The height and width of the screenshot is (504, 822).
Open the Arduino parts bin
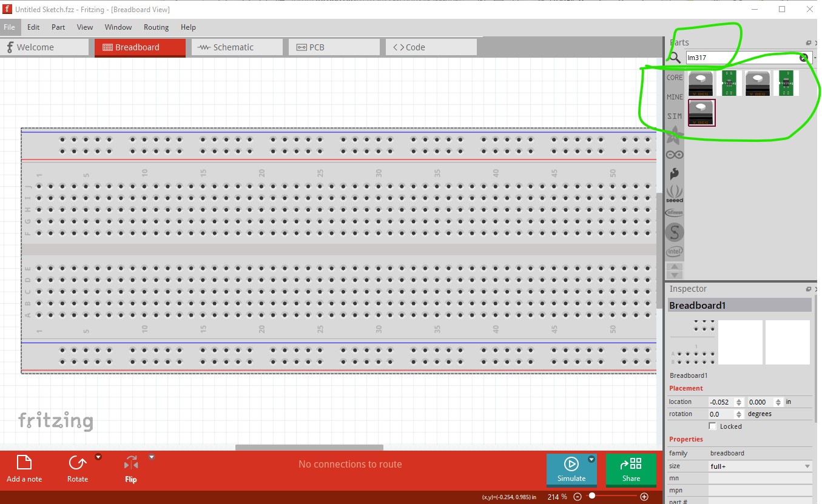coord(674,155)
